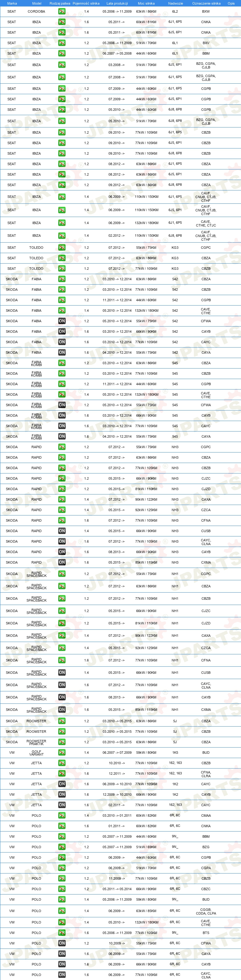
Task: Select the Opis column header
Action: (231, 3)
